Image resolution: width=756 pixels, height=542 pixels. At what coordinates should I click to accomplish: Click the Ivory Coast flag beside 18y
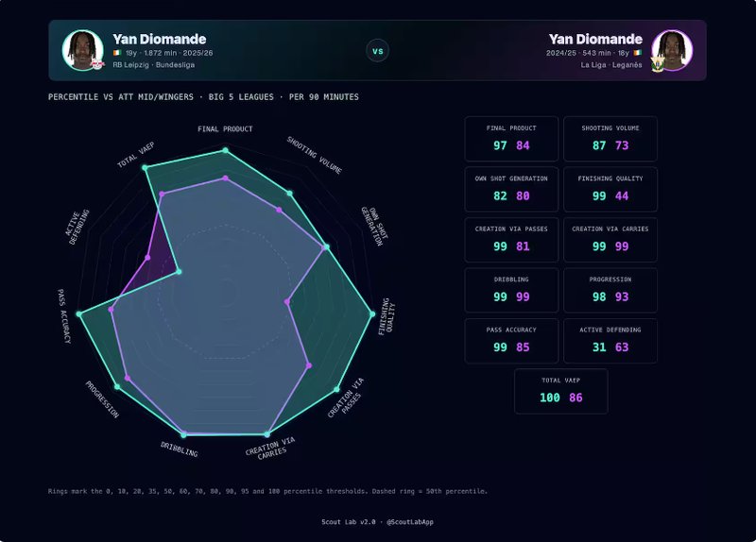click(x=637, y=54)
